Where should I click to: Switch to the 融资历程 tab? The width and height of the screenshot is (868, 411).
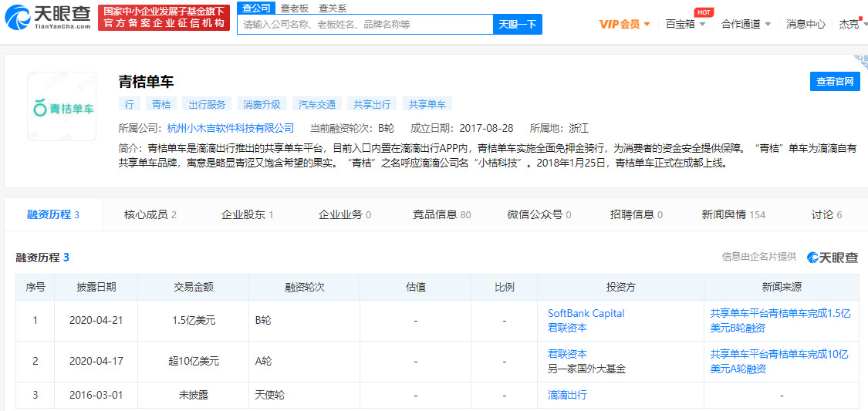coord(53,214)
